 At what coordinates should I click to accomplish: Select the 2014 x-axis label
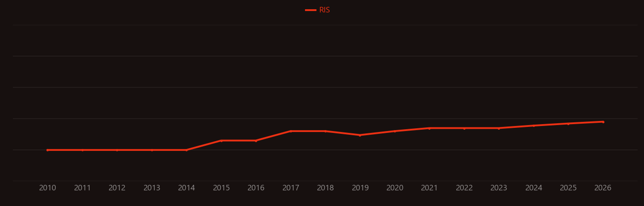coord(186,188)
